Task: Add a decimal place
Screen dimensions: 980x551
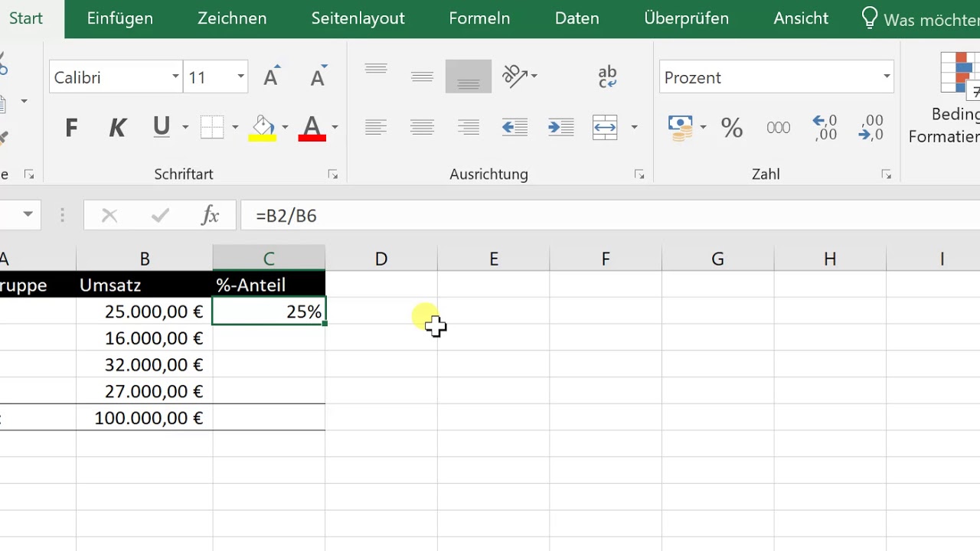Action: coord(825,127)
